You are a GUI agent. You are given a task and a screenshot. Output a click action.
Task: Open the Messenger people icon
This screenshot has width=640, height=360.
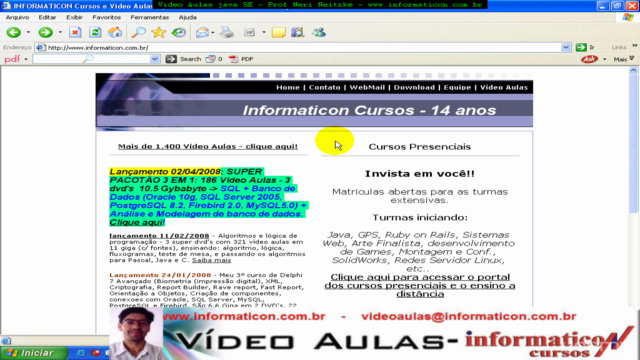pos(318,32)
